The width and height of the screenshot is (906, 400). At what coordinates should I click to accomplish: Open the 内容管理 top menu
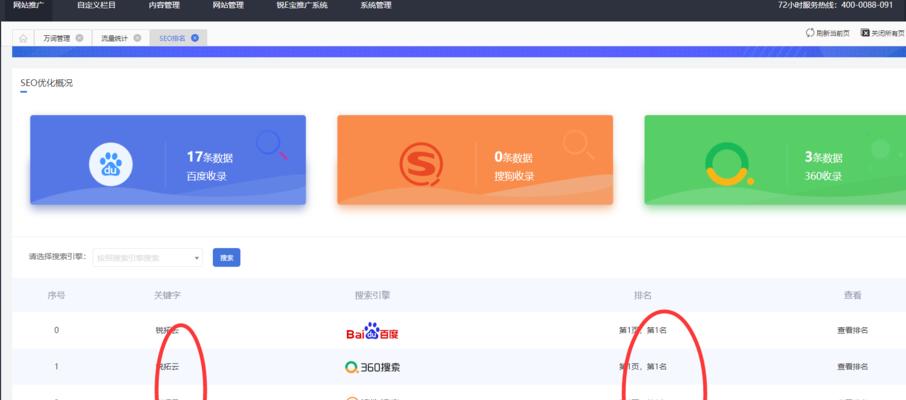click(164, 5)
